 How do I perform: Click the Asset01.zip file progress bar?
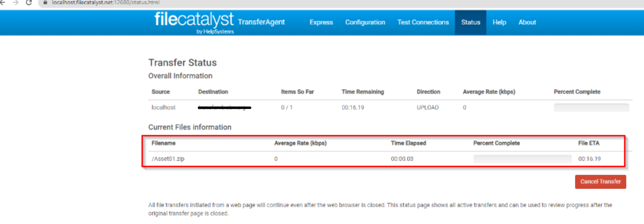click(522, 159)
